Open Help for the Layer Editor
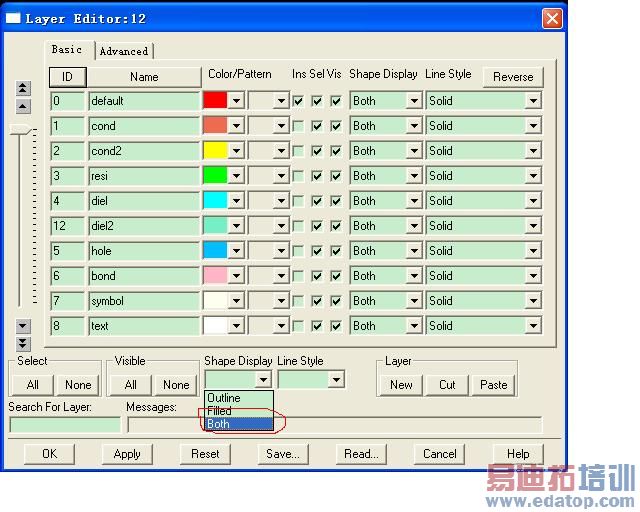The height and width of the screenshot is (512, 640). pyautogui.click(x=518, y=454)
